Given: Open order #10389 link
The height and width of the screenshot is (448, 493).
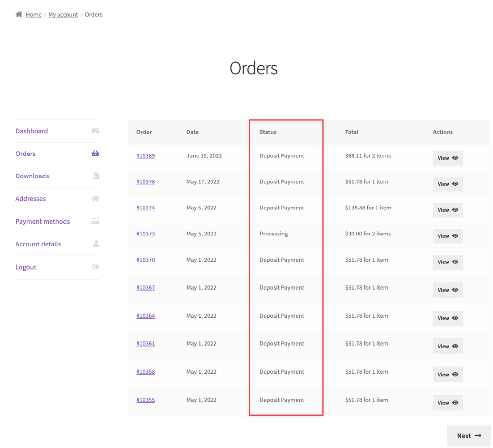Looking at the screenshot, I should click(145, 156).
